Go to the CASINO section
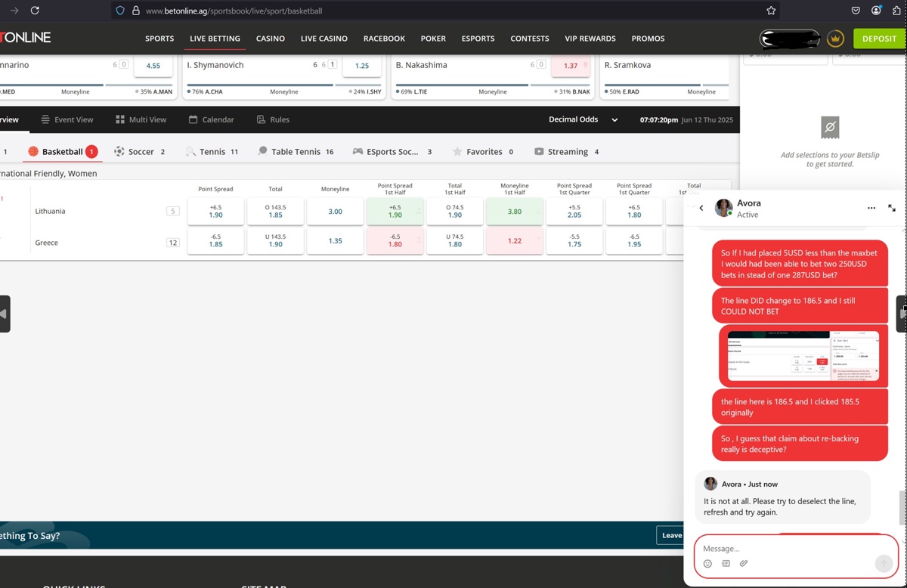This screenshot has width=907, height=588. tap(271, 39)
